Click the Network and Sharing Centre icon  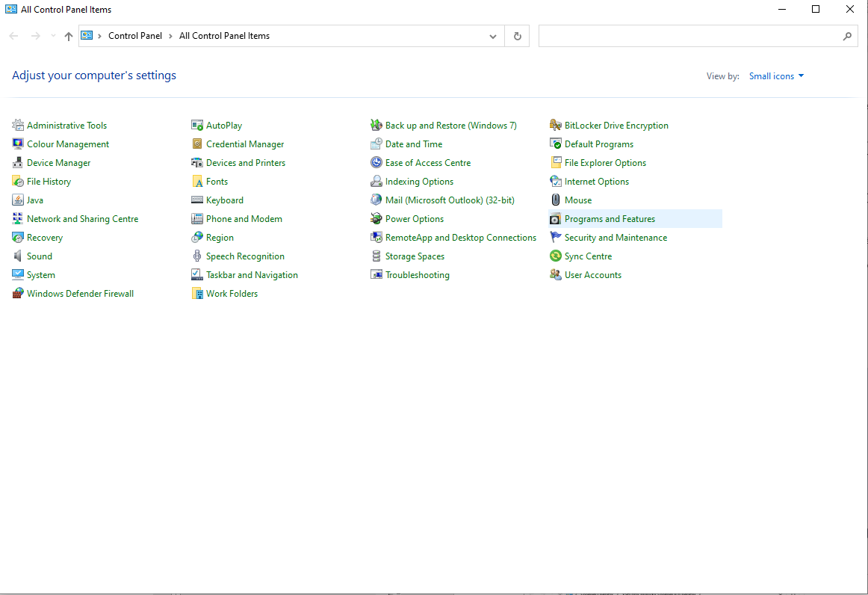point(18,219)
